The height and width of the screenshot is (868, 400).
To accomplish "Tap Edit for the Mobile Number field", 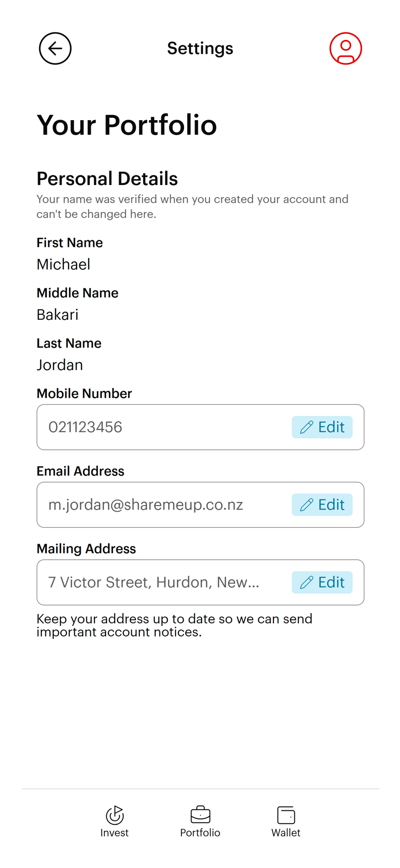I will coord(322,427).
